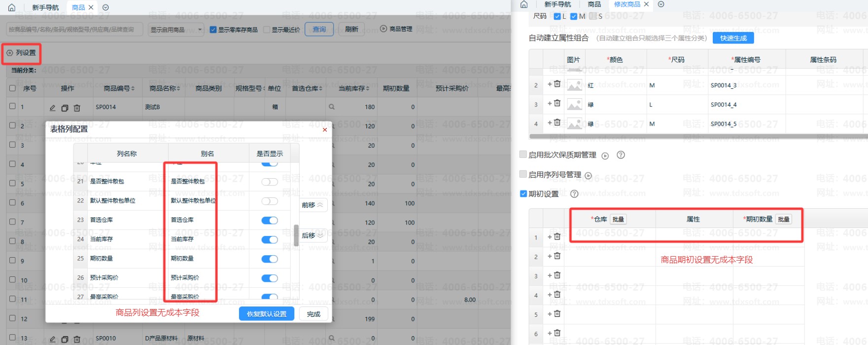Click the copy icon for product SP0014
This screenshot has height=345, width=868.
pyautogui.click(x=65, y=108)
